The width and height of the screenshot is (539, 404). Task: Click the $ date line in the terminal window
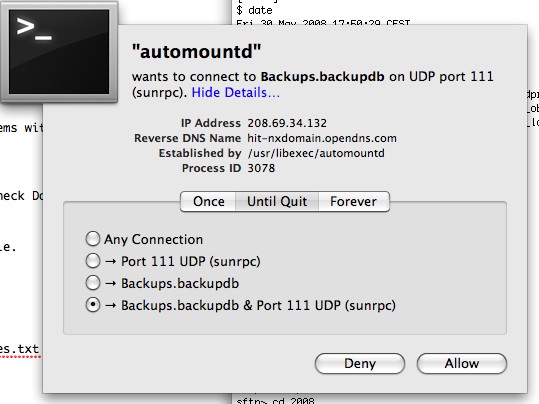coord(254,10)
